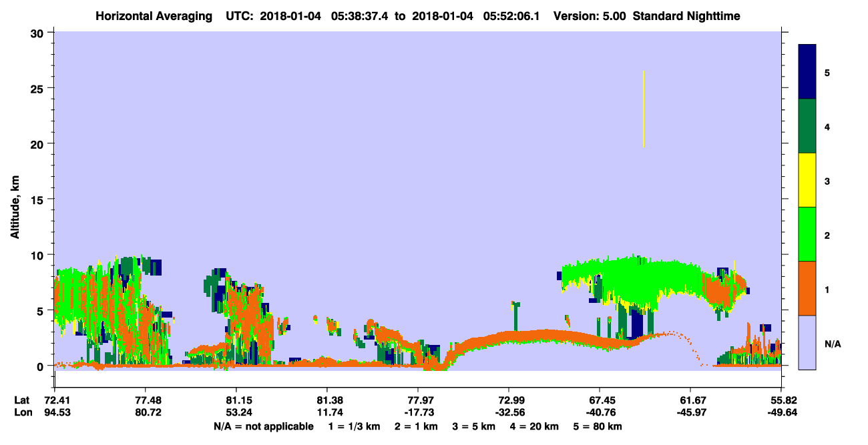
Task: Click legend text '5 = 80 km'
Action: click(x=598, y=426)
